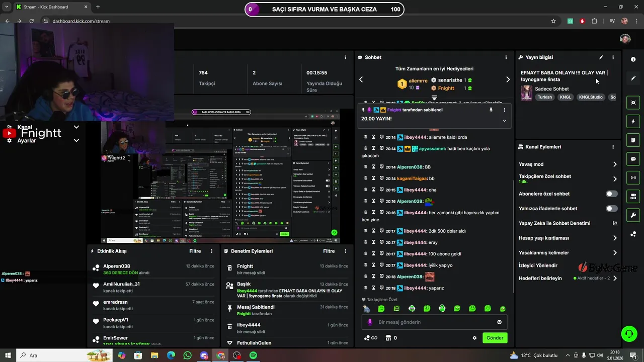Show next top gifters with right arrow
This screenshot has height=362, width=644.
click(x=508, y=79)
